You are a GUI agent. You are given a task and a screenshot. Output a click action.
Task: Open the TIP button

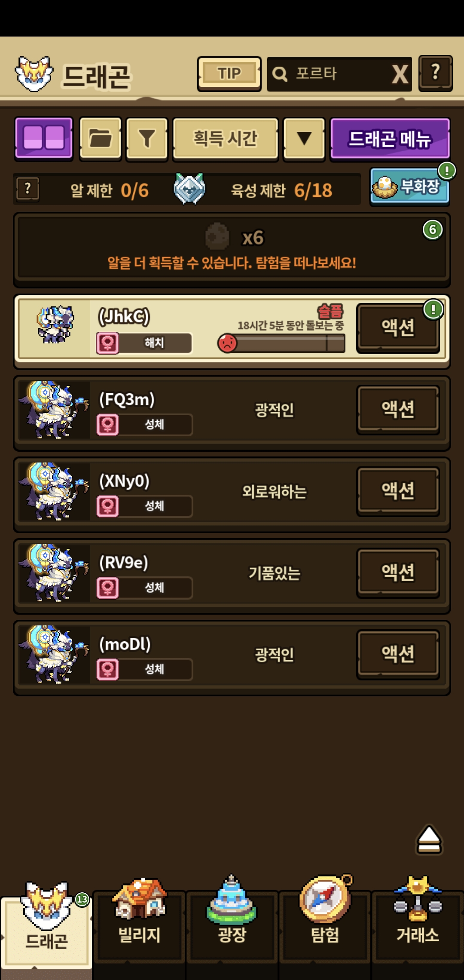229,73
